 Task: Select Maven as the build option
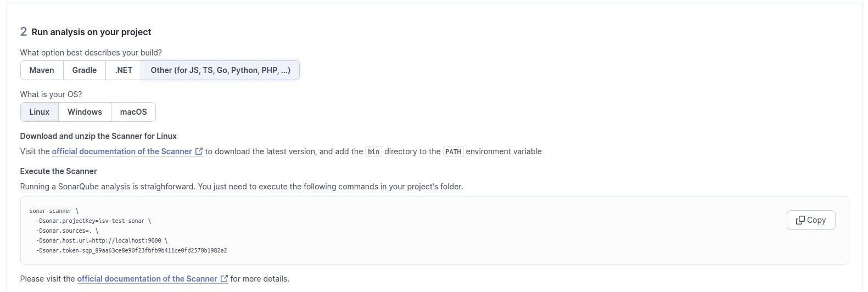[42, 70]
